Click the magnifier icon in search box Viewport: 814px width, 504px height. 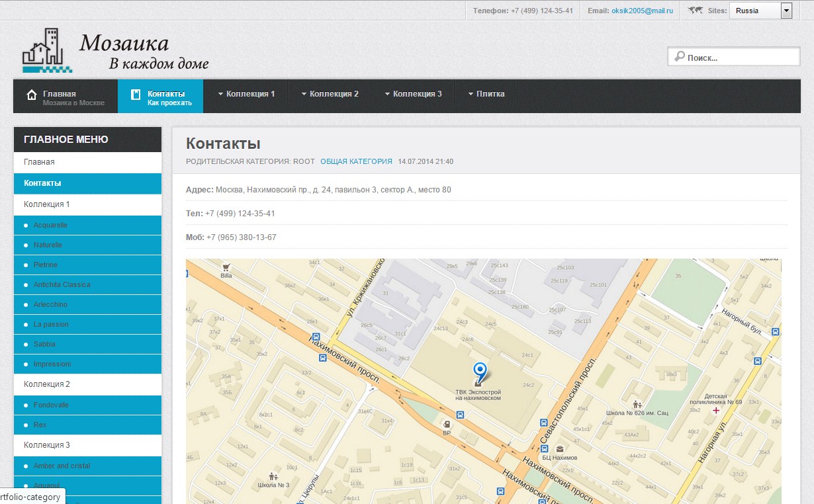click(679, 57)
